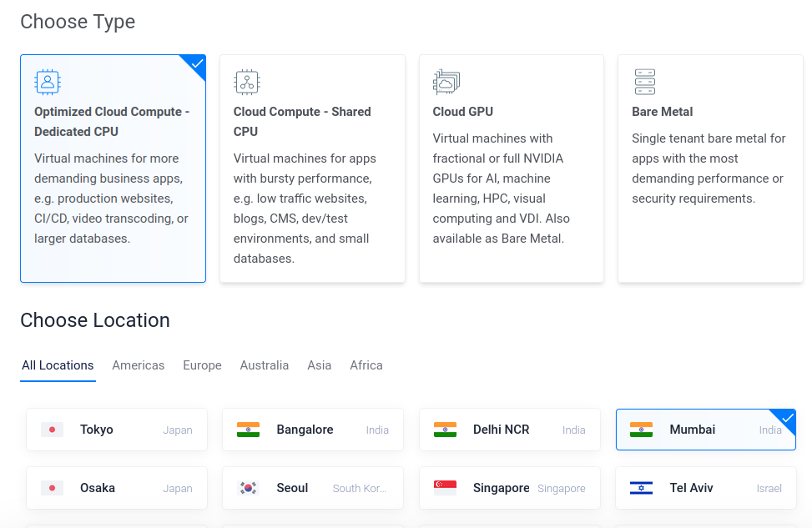The width and height of the screenshot is (812, 528).
Task: Select the Cloud Compute - Shared CPU type
Action: [312, 168]
